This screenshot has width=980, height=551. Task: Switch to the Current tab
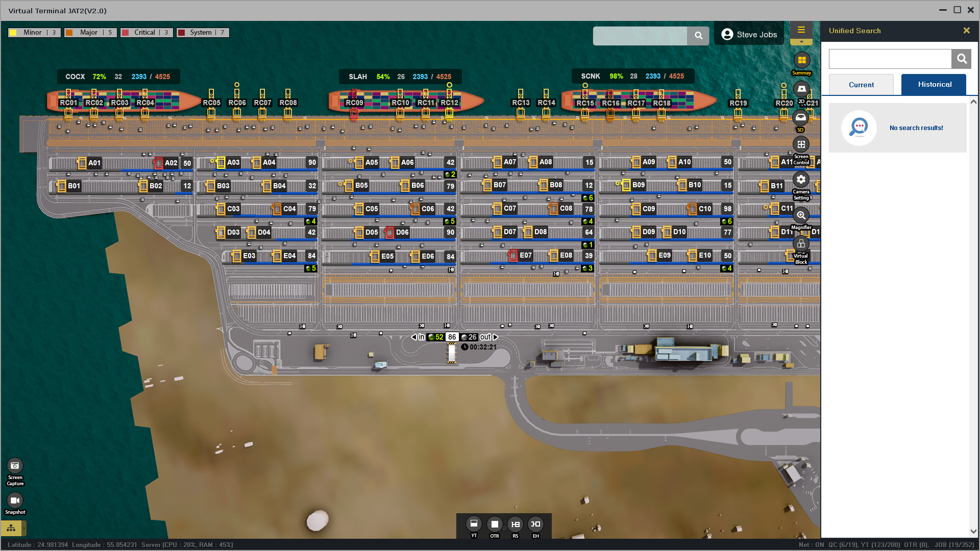pos(861,85)
